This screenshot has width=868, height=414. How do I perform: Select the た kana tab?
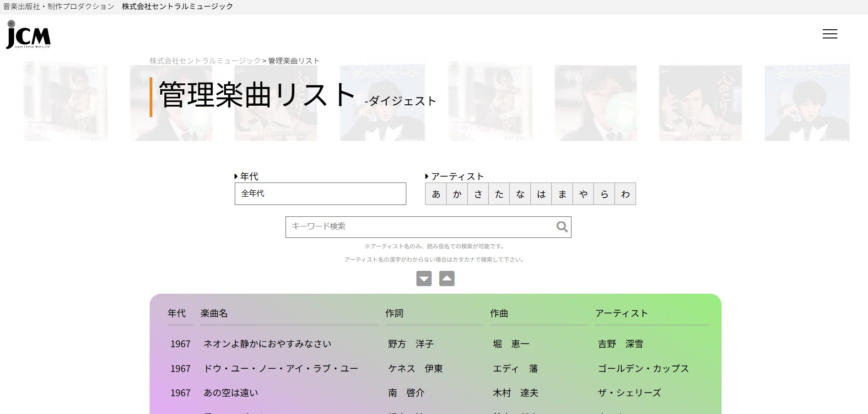point(499,194)
